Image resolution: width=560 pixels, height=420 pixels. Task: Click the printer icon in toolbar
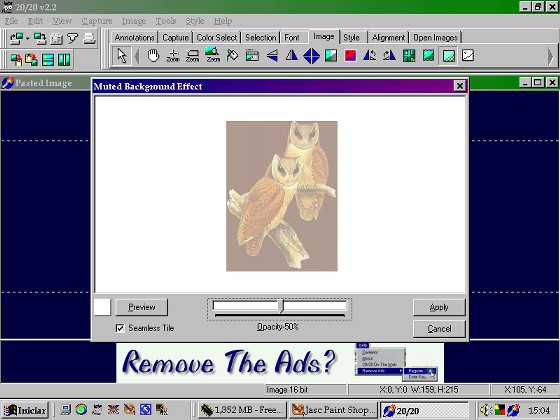click(89, 38)
